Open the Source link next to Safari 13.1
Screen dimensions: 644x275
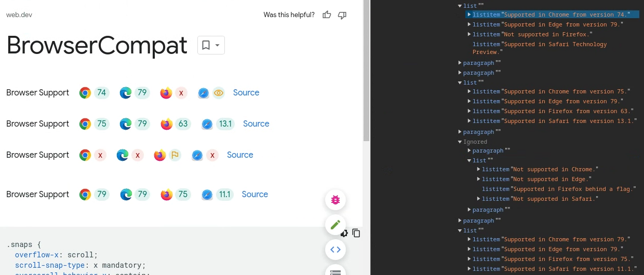tap(256, 124)
